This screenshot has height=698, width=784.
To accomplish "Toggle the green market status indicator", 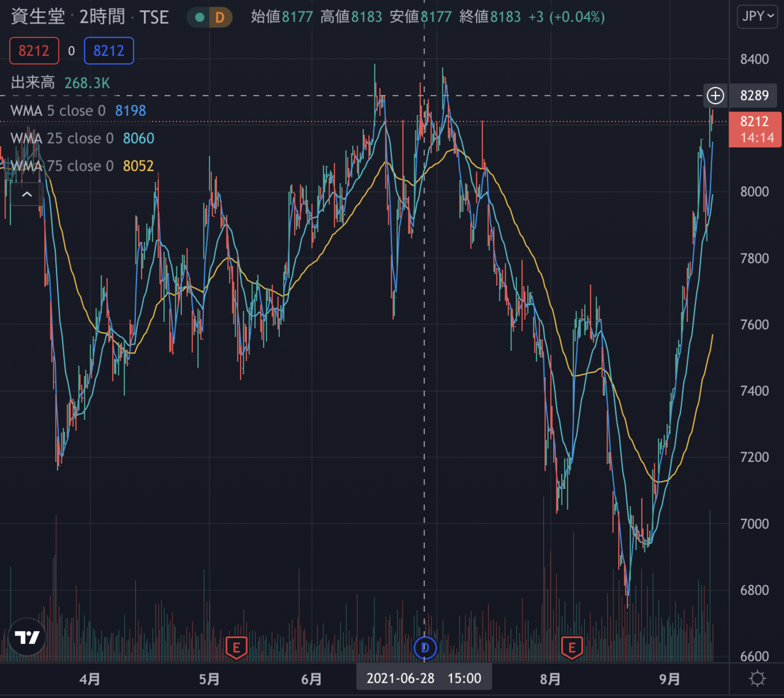I will tap(199, 17).
